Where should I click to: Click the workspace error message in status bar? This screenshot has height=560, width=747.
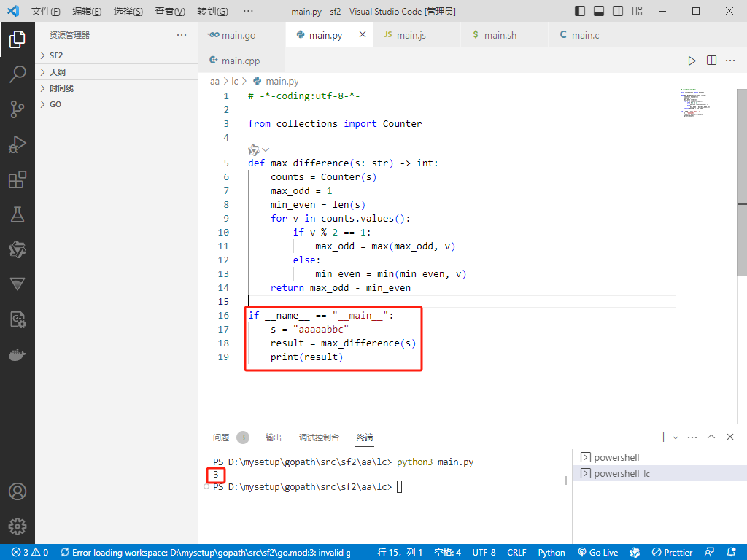[206, 553]
